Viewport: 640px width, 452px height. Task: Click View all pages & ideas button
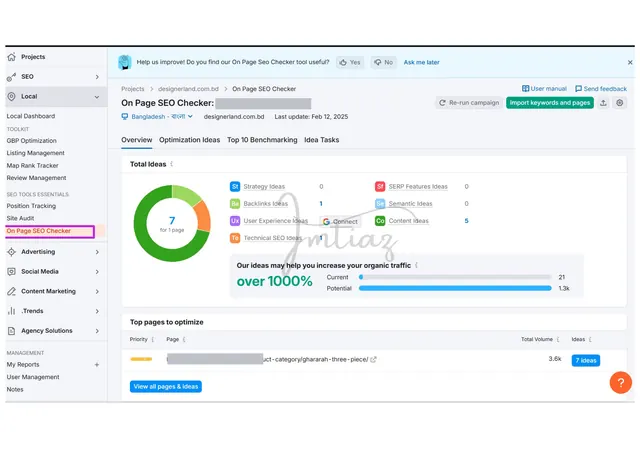(x=166, y=387)
